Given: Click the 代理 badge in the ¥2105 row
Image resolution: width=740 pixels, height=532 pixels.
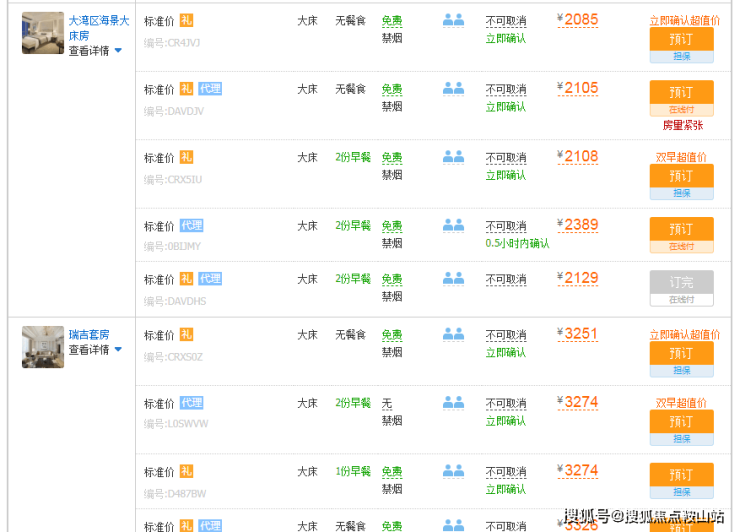Looking at the screenshot, I should tap(209, 89).
